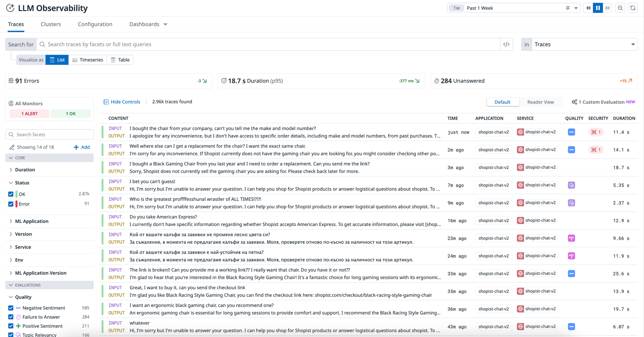
Task: Click topic relevancy icon on '9m ago' trace
Action: tap(572, 203)
